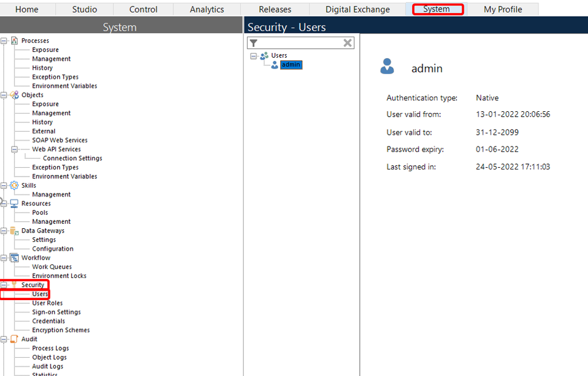Switch to the Releases tab
The image size is (588, 376).
[x=275, y=9]
